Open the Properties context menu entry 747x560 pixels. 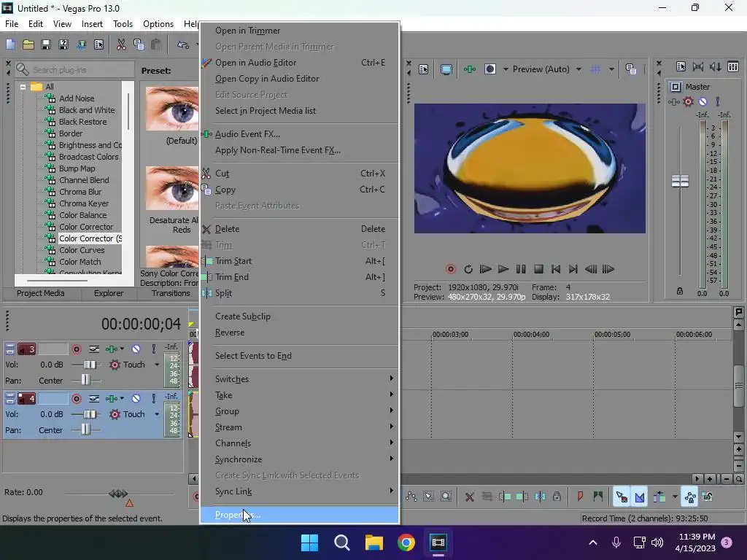[x=299, y=515]
